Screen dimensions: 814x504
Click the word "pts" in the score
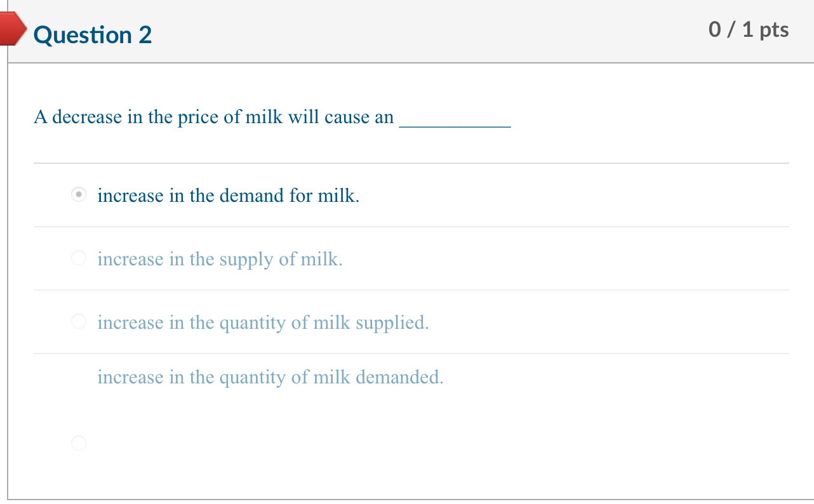tap(773, 30)
